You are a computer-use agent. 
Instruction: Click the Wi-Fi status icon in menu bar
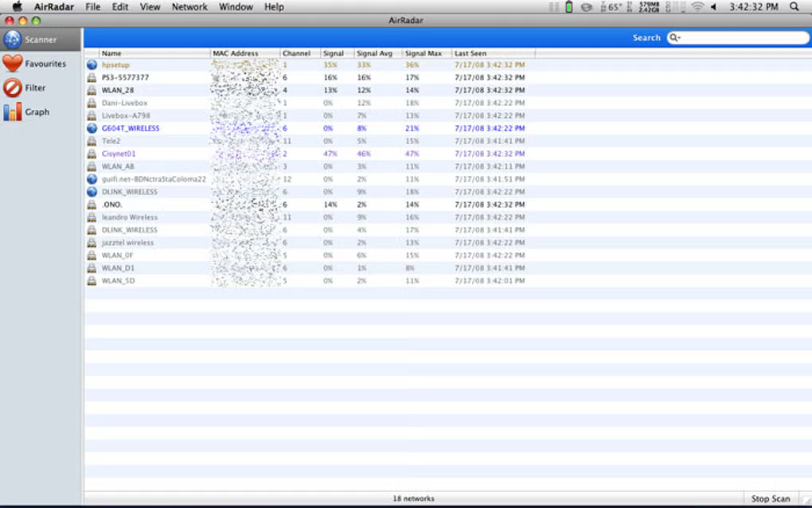[x=697, y=6]
